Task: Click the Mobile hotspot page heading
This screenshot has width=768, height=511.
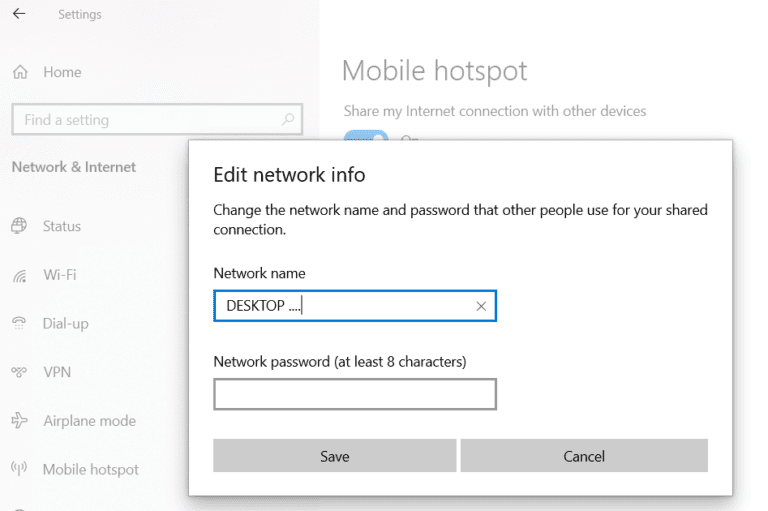Action: click(x=434, y=71)
